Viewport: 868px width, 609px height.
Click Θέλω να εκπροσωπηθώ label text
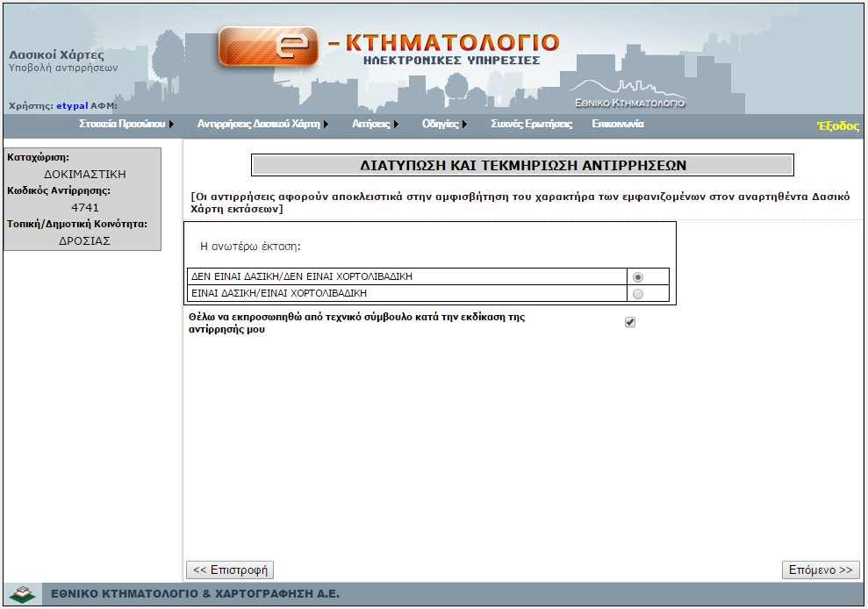[x=356, y=323]
